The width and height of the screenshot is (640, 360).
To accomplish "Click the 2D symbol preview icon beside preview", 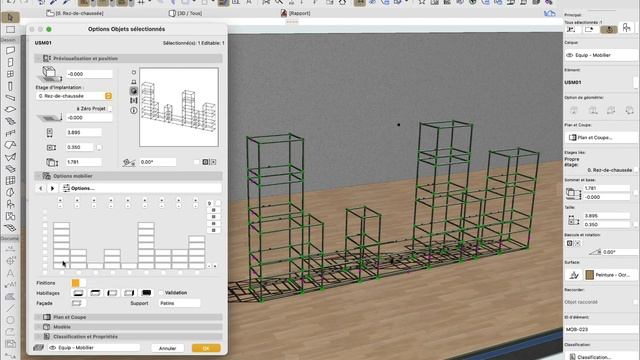I will pyautogui.click(x=133, y=72).
